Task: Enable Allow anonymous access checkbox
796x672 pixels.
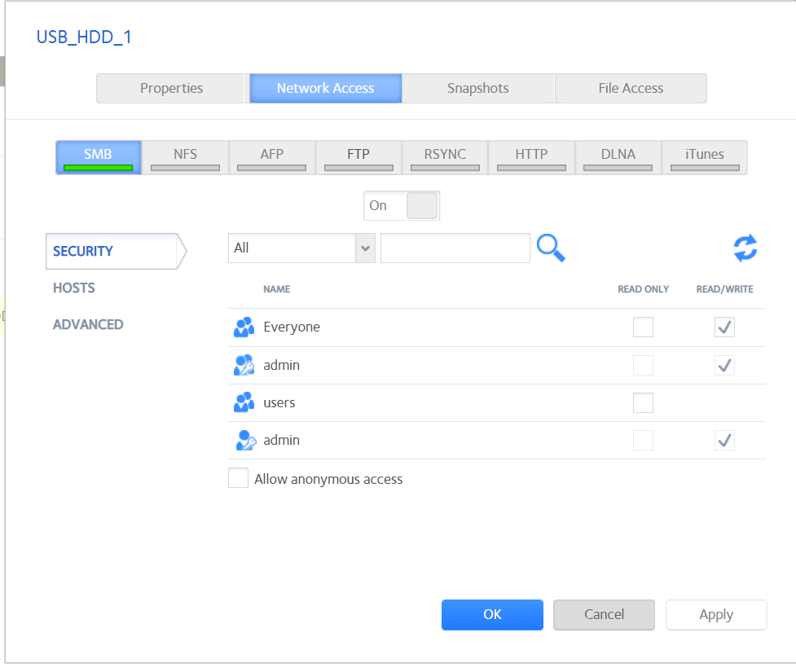Action: (x=238, y=479)
